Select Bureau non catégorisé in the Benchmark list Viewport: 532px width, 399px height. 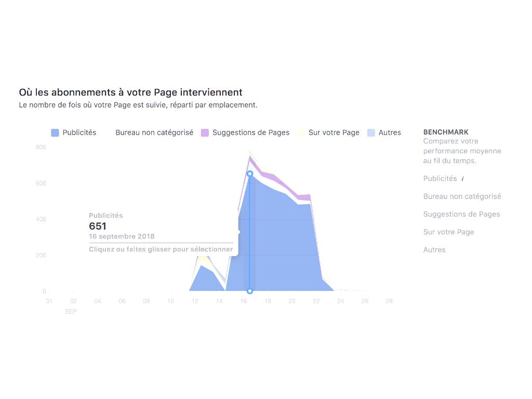point(462,196)
